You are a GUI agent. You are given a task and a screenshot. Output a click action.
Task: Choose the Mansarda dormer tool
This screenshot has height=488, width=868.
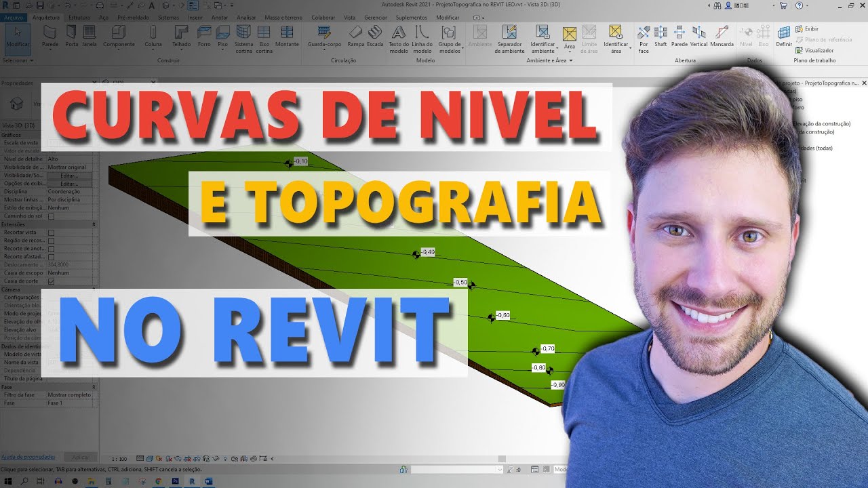tap(722, 37)
